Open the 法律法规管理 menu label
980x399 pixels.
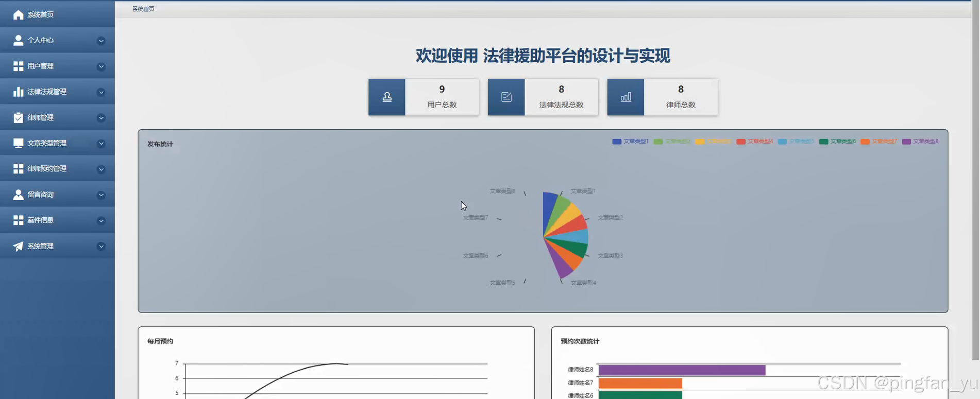click(x=47, y=92)
